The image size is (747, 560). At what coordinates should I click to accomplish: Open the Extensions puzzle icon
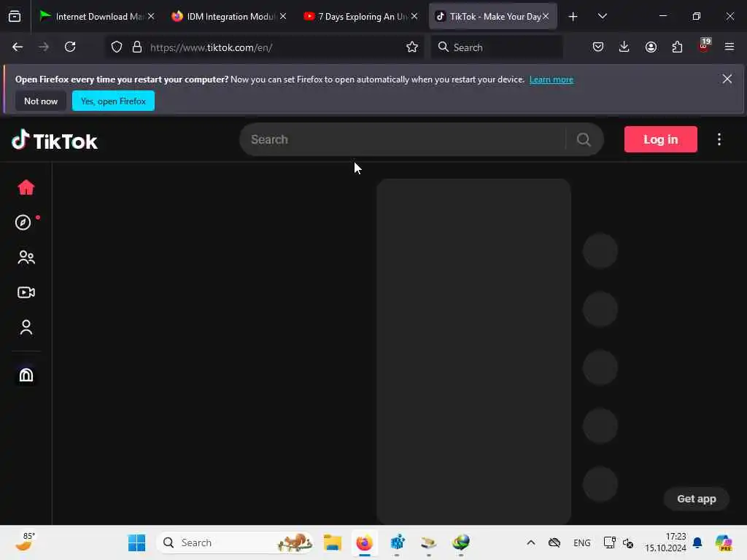[677, 47]
